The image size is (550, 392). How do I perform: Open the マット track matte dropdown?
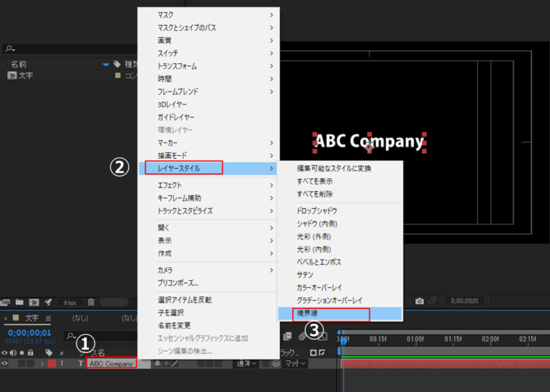[294, 363]
